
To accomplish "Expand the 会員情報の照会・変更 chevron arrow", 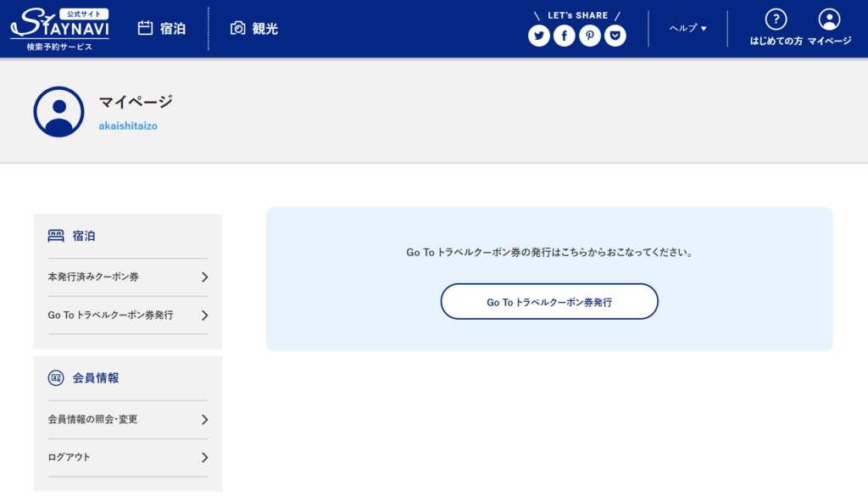I will pyautogui.click(x=204, y=420).
